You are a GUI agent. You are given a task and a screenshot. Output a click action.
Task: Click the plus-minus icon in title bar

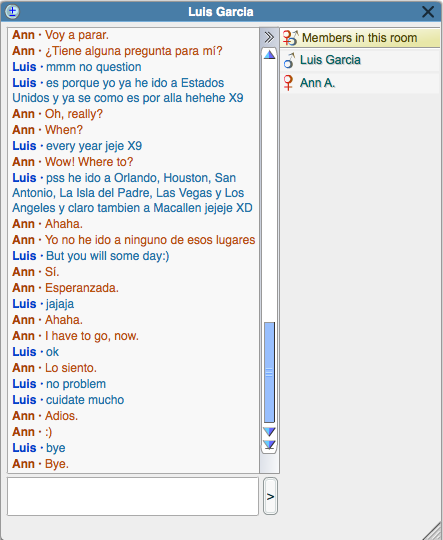click(x=12, y=12)
